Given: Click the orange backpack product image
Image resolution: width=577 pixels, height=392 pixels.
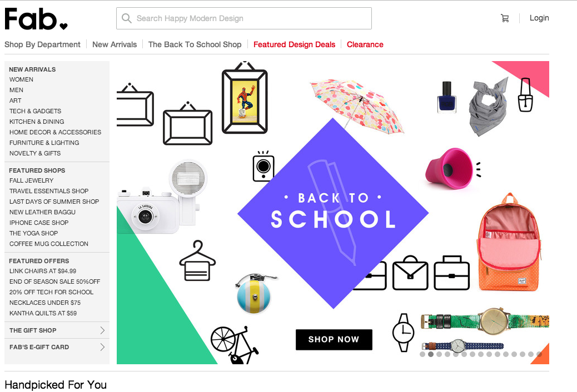Looking at the screenshot, I should pyautogui.click(x=509, y=242).
